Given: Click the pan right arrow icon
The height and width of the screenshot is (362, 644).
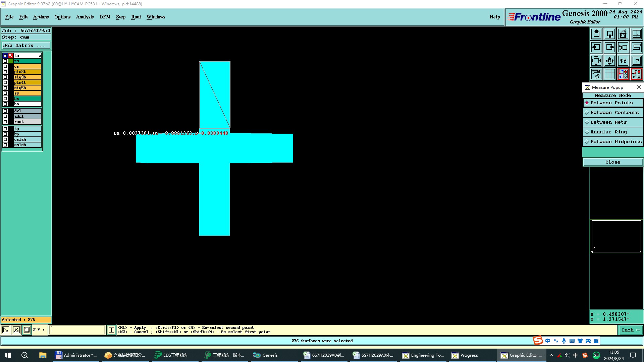Looking at the screenshot, I should point(610,47).
